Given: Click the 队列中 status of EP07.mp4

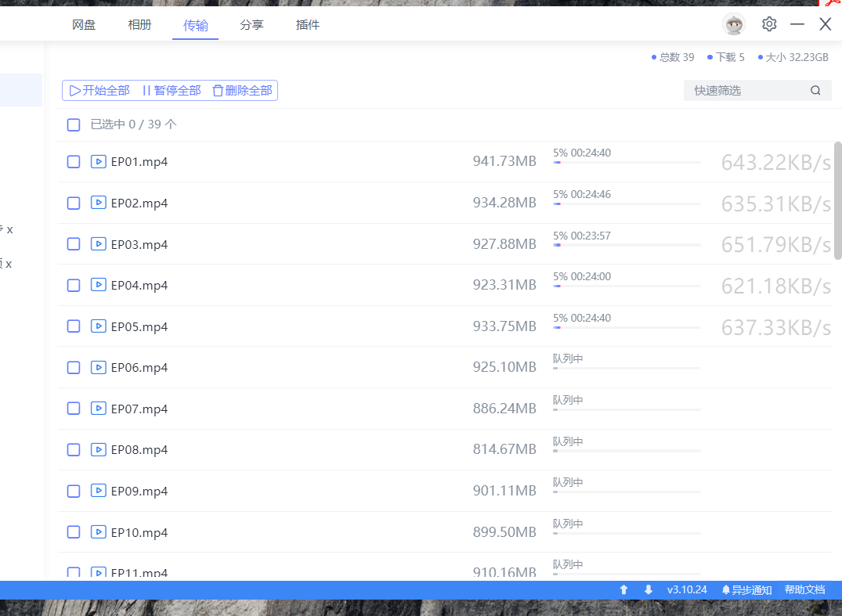Looking at the screenshot, I should pos(568,400).
